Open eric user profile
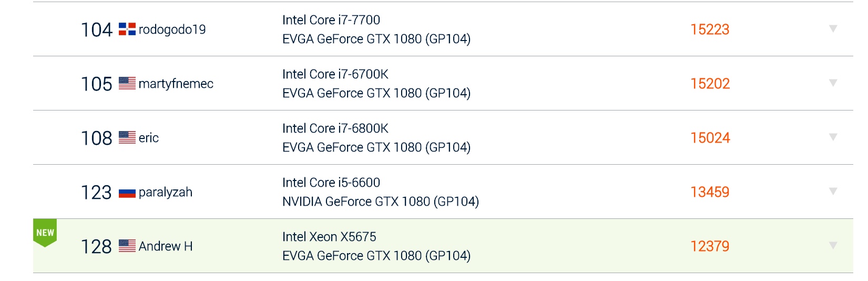 pos(149,138)
